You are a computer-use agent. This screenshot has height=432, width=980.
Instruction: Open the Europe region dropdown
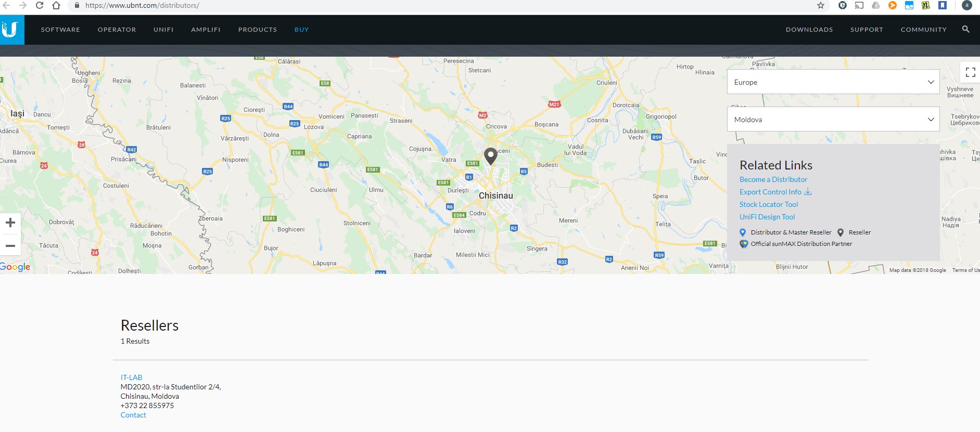point(833,82)
